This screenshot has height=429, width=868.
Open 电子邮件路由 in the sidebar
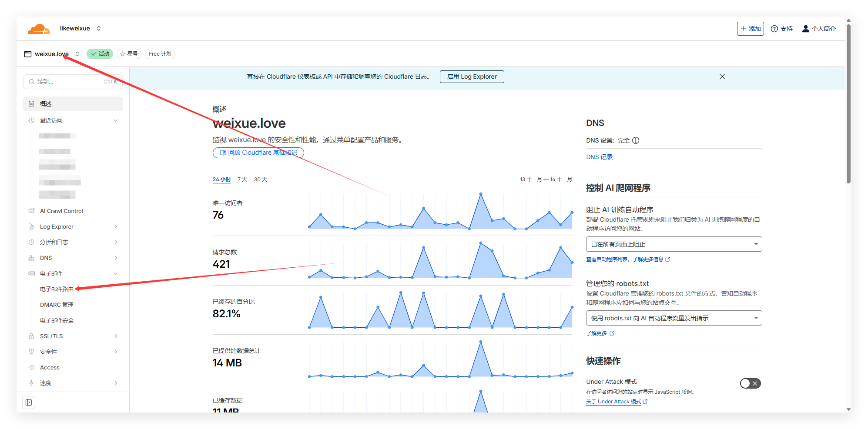pyautogui.click(x=57, y=289)
